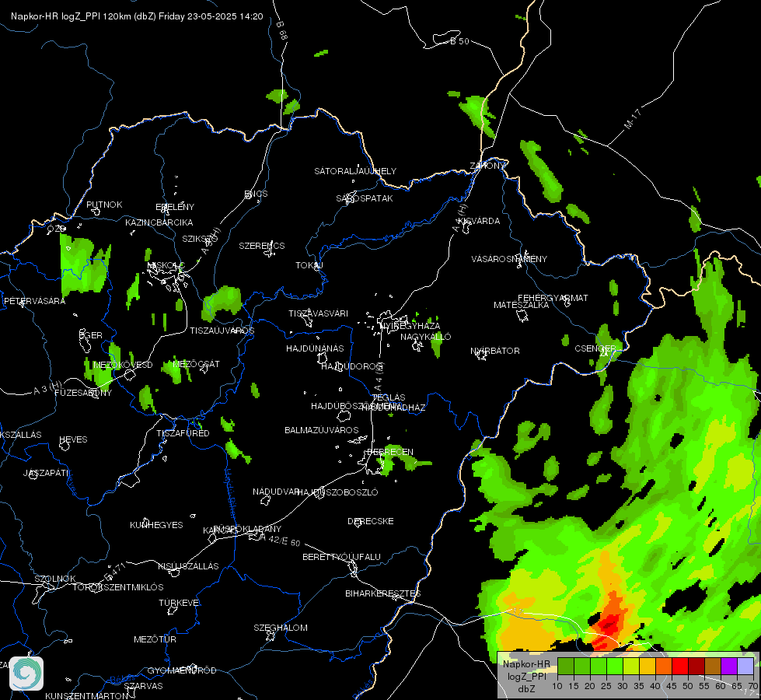Viewport: 761px width, 700px height.
Task: Pick the 35–40 dBZ yellow legend swatch
Action: [x=648, y=666]
